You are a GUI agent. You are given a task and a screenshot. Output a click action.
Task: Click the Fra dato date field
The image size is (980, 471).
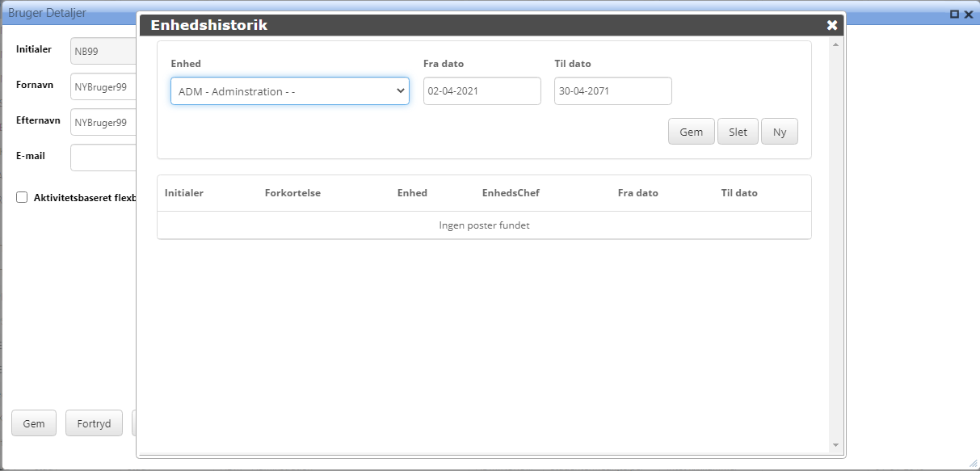[x=482, y=91]
